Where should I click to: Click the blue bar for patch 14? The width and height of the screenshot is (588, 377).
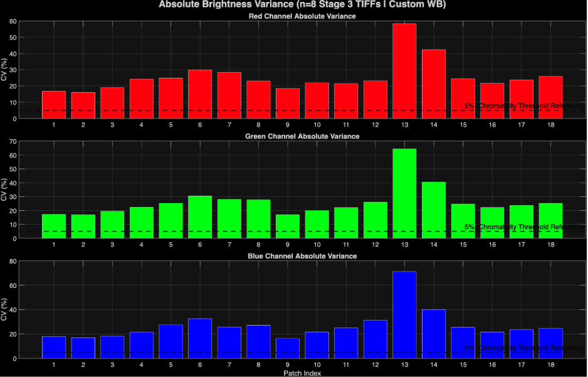pyautogui.click(x=433, y=333)
